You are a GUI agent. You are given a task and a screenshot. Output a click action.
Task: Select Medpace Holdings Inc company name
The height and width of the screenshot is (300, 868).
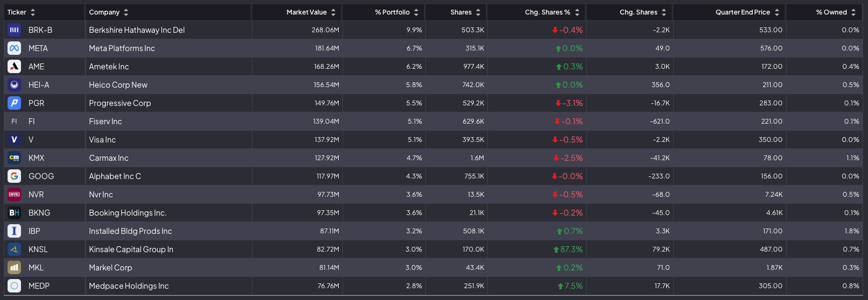click(129, 286)
